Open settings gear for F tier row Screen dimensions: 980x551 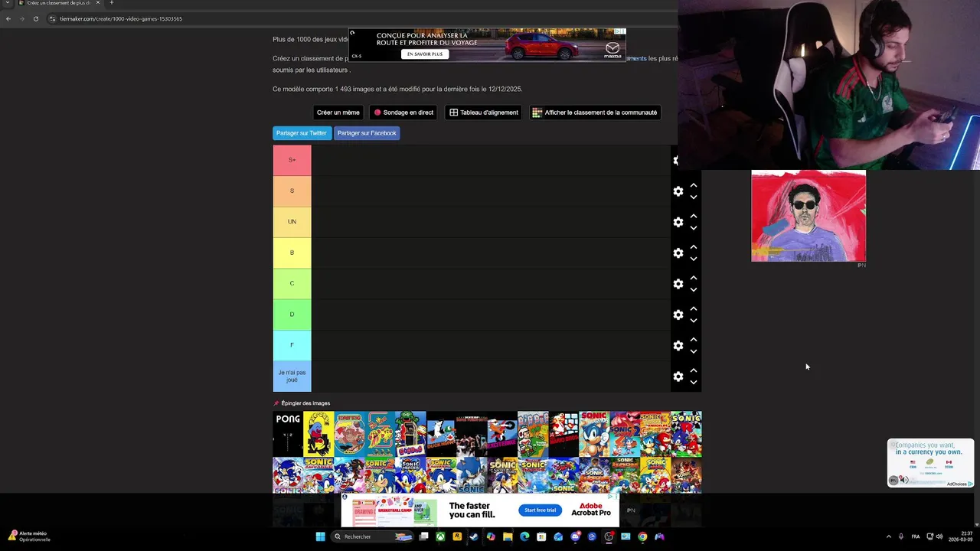(678, 345)
